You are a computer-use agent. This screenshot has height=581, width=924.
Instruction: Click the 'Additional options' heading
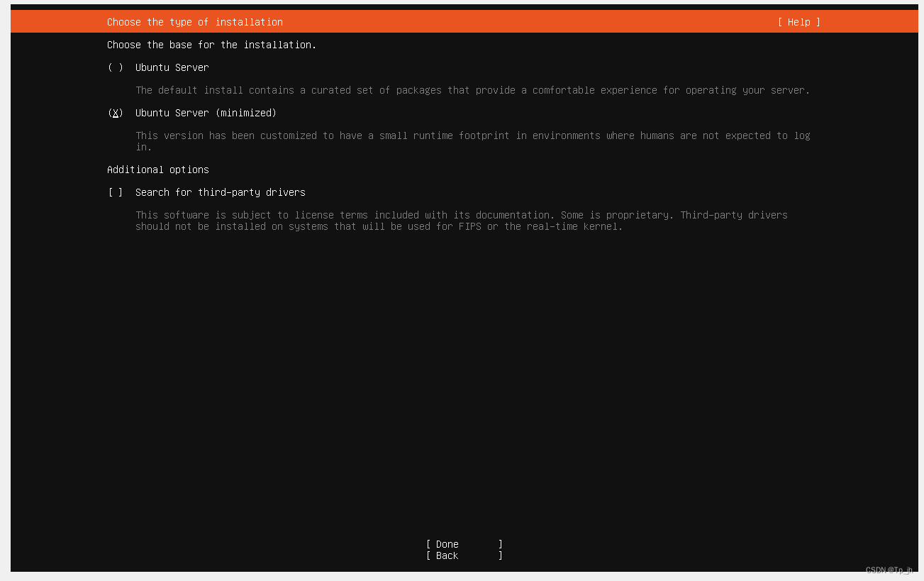[158, 170]
